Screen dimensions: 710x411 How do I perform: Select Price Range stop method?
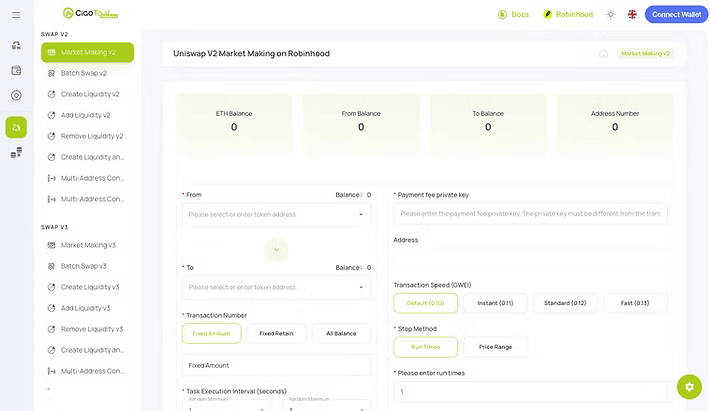pyautogui.click(x=495, y=347)
